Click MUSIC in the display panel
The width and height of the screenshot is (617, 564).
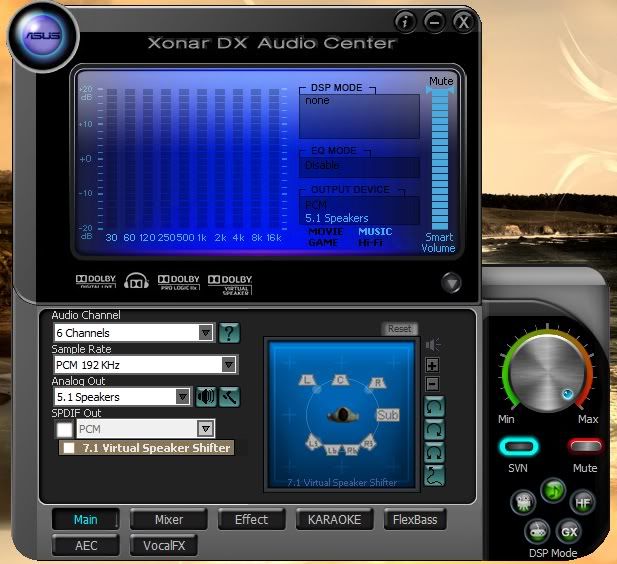pos(375,231)
